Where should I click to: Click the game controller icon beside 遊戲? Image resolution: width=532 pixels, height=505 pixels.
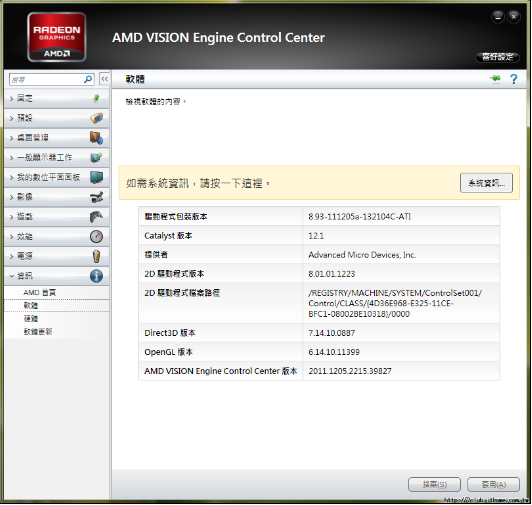point(97,217)
